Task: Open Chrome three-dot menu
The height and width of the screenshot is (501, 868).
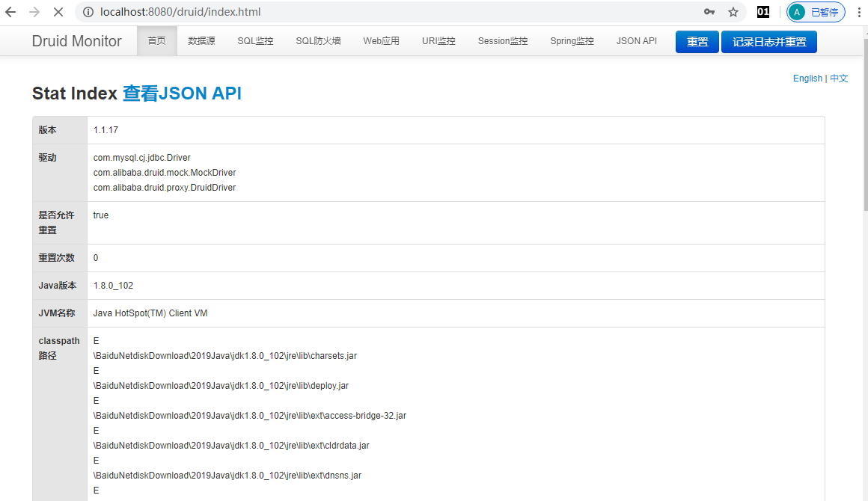Action: (x=858, y=12)
